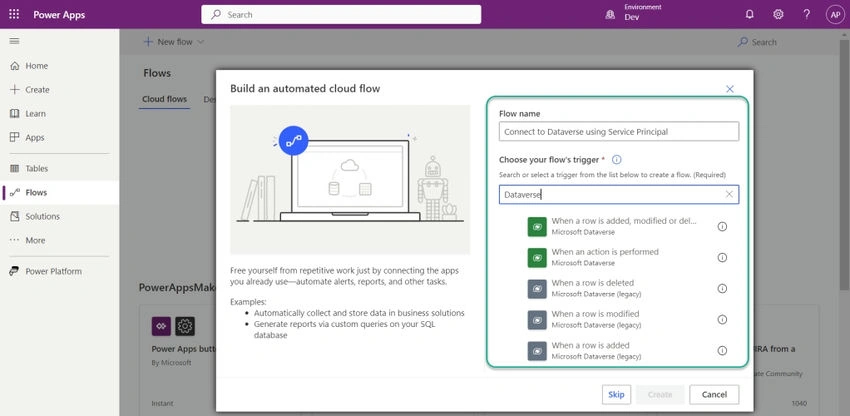Collapse the left navigation hamburger menu
This screenshot has width=850, height=416.
[15, 41]
